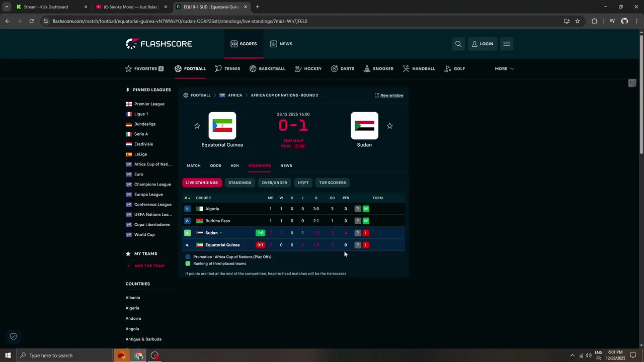Select the Over/Under filter
The image size is (644, 362).
click(274, 183)
